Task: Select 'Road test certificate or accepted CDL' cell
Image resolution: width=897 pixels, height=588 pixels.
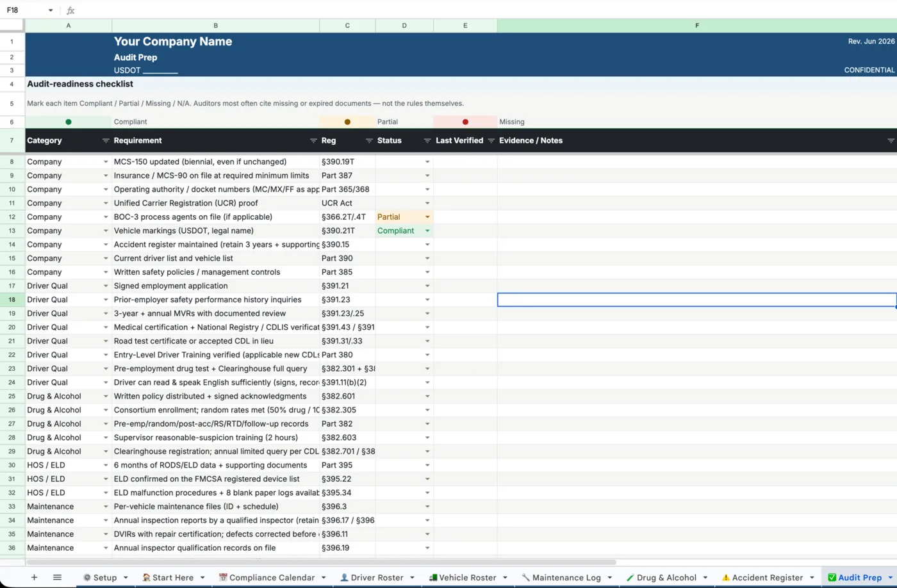Action: [216, 341]
